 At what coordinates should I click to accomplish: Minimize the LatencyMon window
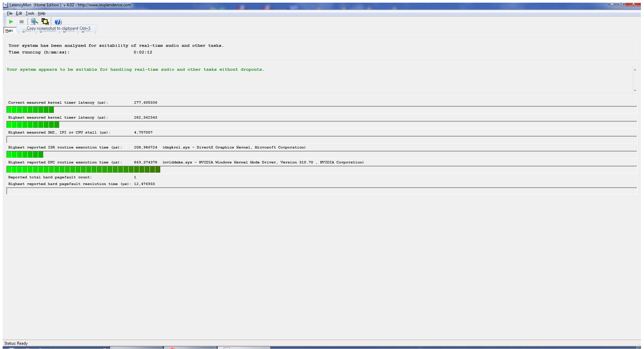point(611,4)
